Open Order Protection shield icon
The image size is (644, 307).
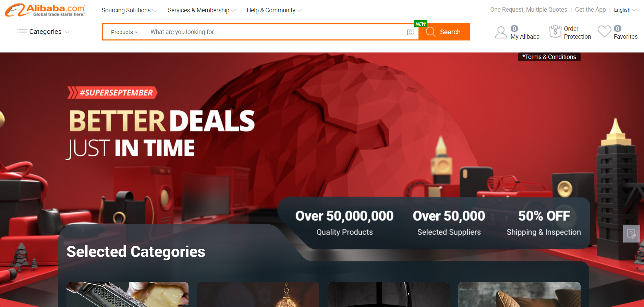[x=555, y=32]
